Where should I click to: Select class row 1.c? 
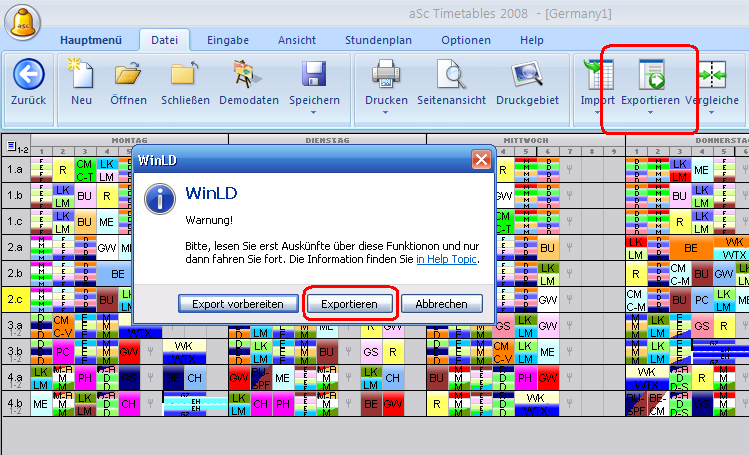[x=15, y=222]
